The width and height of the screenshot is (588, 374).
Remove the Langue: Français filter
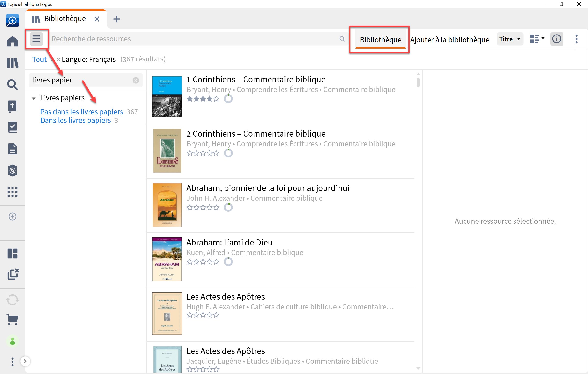pos(58,59)
